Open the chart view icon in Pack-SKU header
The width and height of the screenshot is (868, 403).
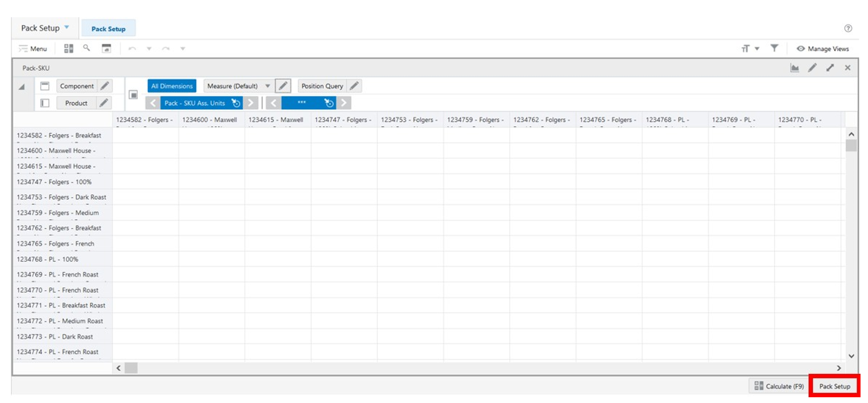click(795, 68)
